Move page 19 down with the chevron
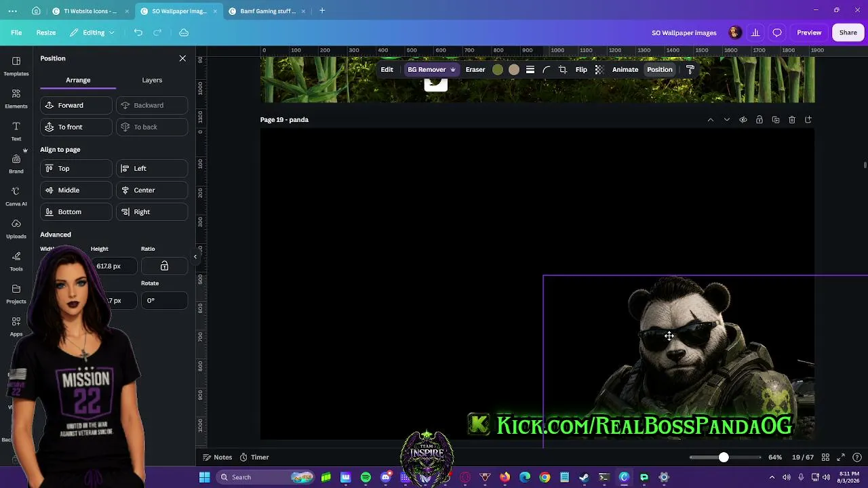The width and height of the screenshot is (868, 488). click(727, 120)
